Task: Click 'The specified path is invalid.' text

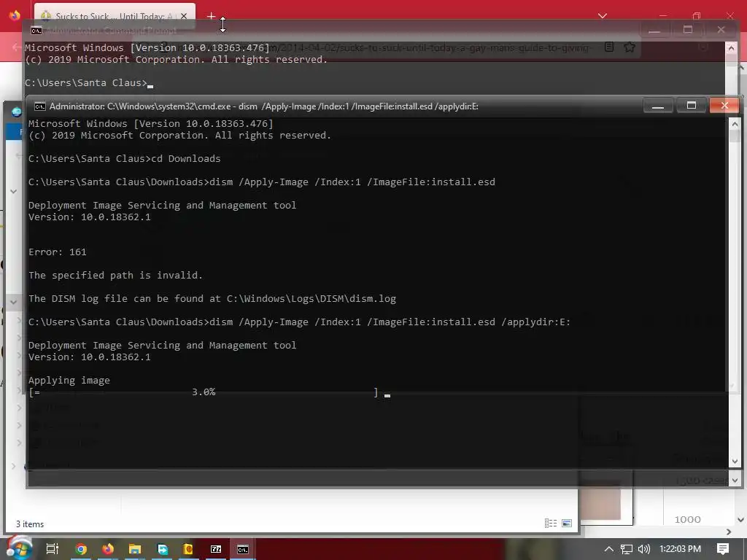Action: 115,275
